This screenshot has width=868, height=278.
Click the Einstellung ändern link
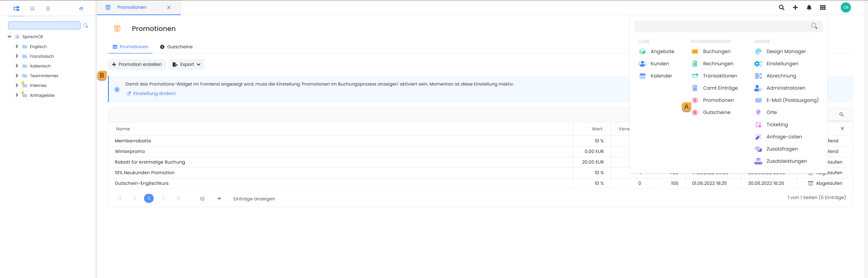(154, 94)
